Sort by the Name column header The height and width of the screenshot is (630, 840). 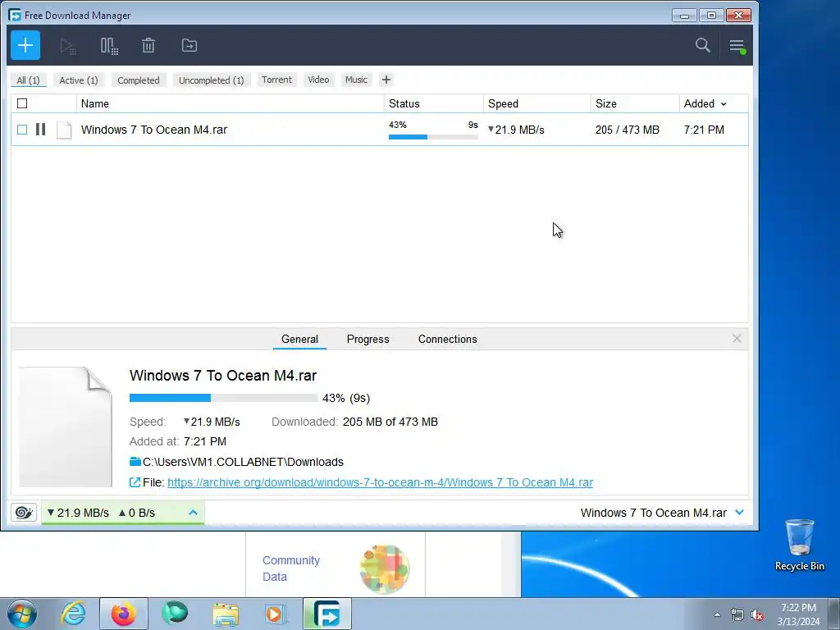tap(231, 103)
